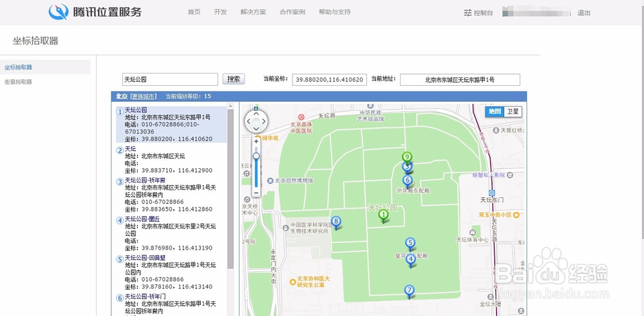The image size is (644, 316).
Task: Click the search field containing 天坛公园
Action: 170,79
